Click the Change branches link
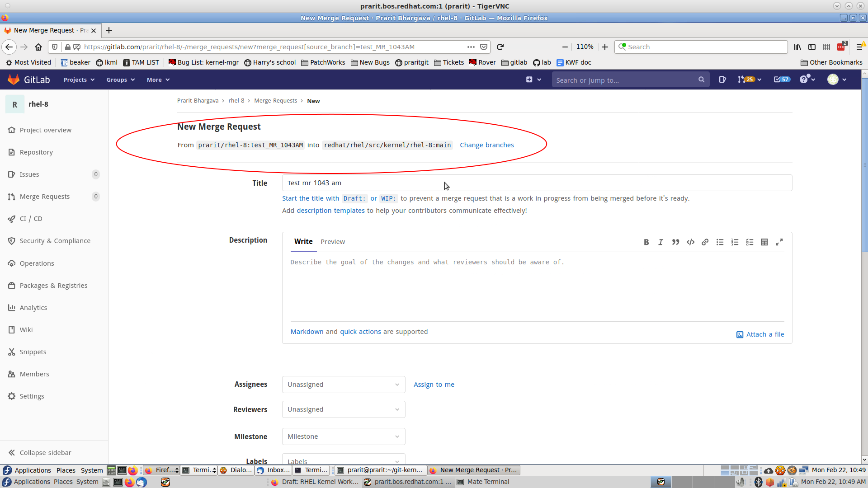The image size is (868, 488). click(486, 145)
